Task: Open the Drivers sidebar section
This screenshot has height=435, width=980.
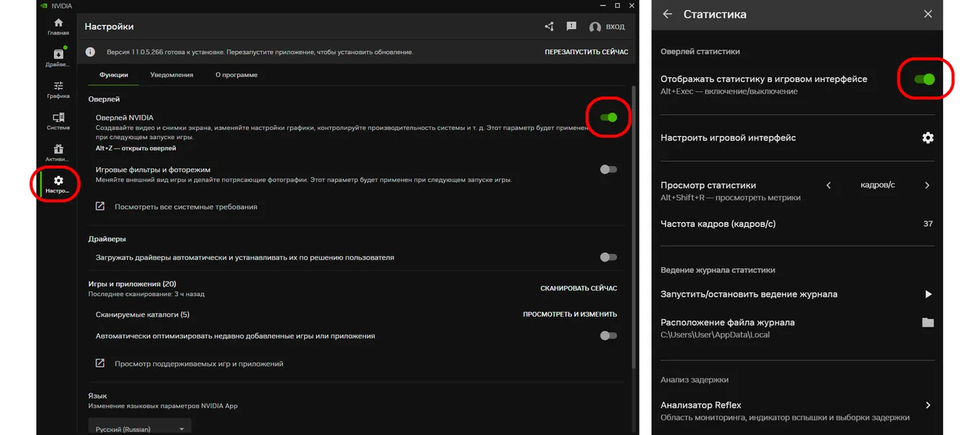Action: click(58, 58)
